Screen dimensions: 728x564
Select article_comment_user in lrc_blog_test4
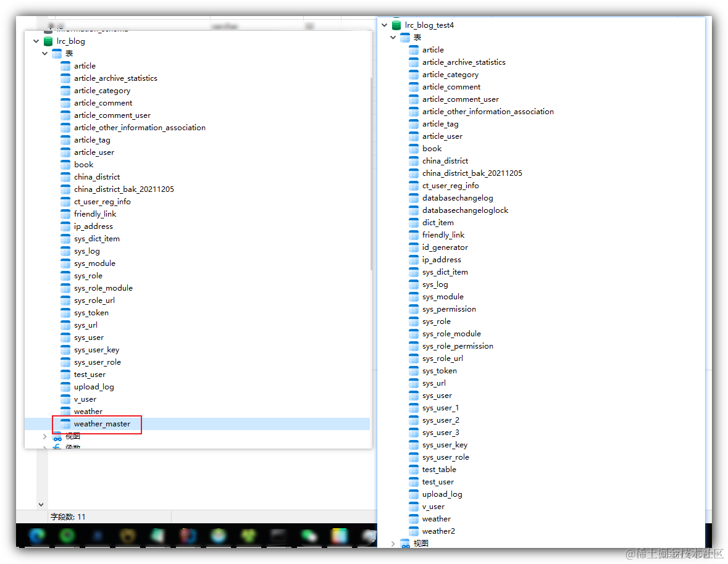[x=461, y=99]
